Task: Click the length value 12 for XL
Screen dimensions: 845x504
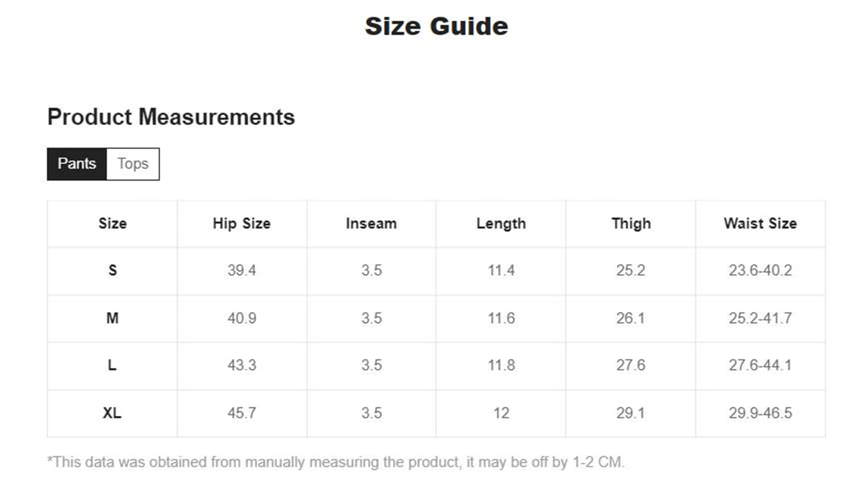Action: 501,413
